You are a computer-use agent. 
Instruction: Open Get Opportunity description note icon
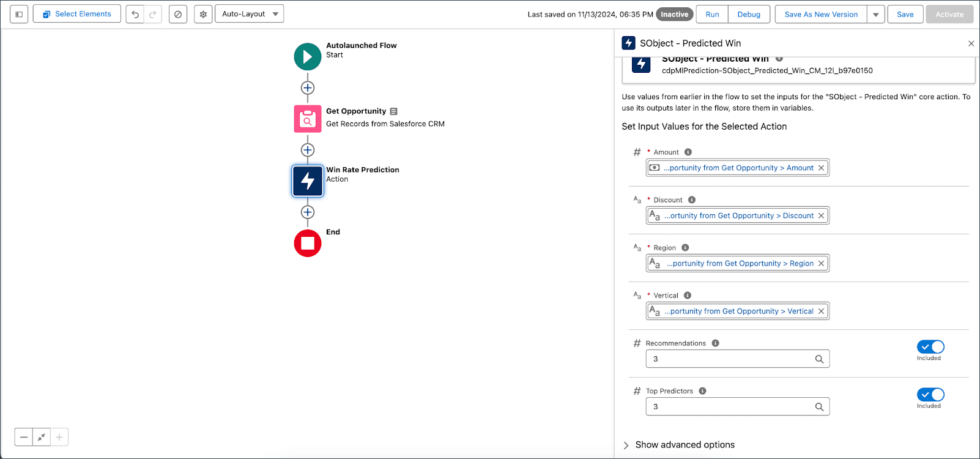[393, 111]
